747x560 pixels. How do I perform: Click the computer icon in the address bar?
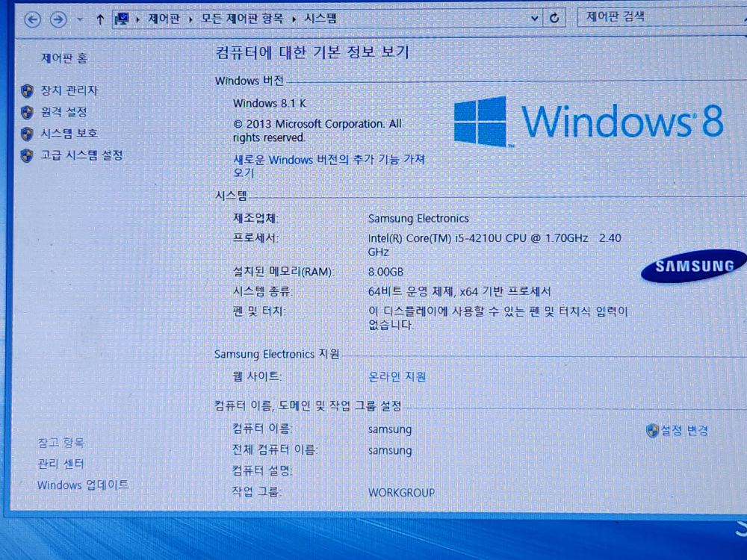(x=122, y=19)
